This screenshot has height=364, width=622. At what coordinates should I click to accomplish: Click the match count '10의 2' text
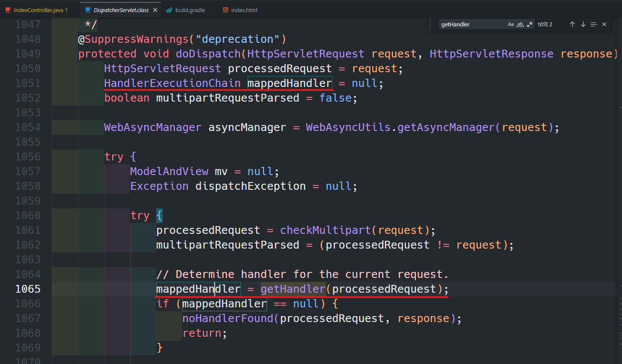coord(545,24)
